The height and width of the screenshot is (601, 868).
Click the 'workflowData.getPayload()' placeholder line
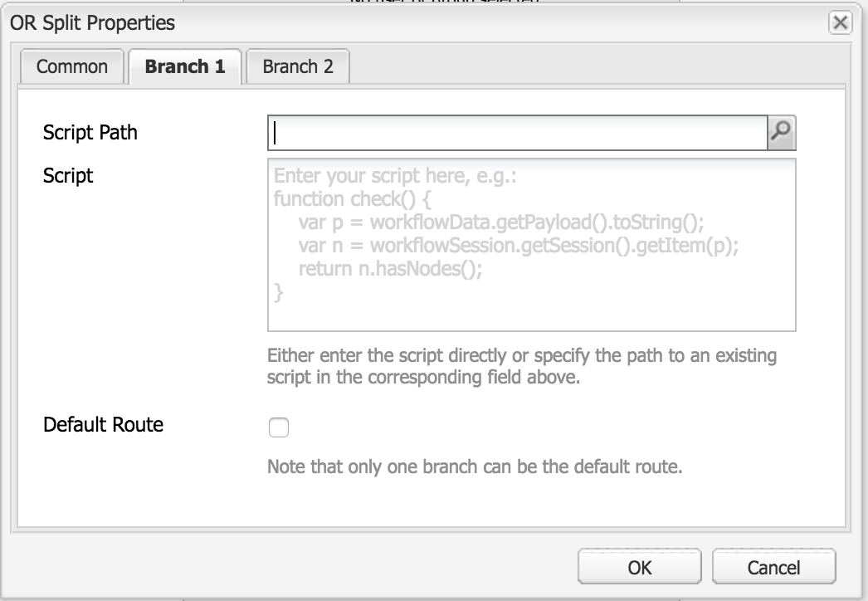[501, 222]
